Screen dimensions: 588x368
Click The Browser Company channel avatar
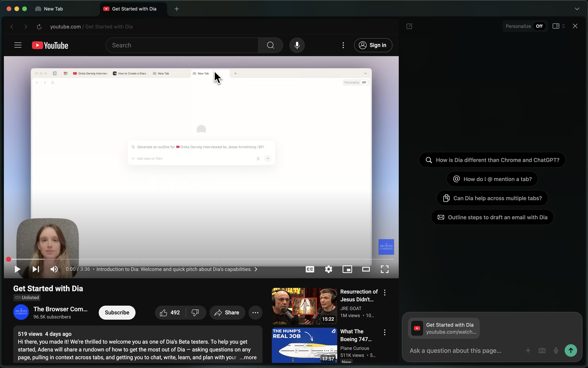click(x=21, y=312)
